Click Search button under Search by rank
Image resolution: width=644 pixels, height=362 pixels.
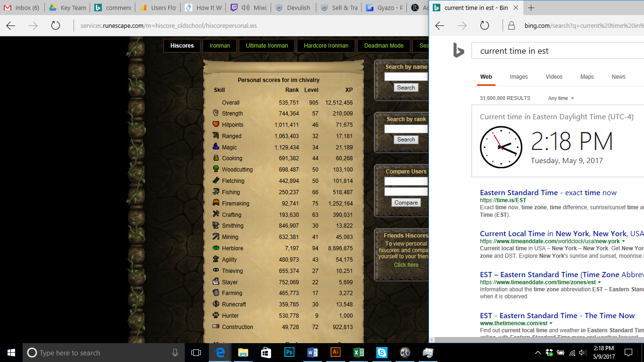click(x=406, y=140)
